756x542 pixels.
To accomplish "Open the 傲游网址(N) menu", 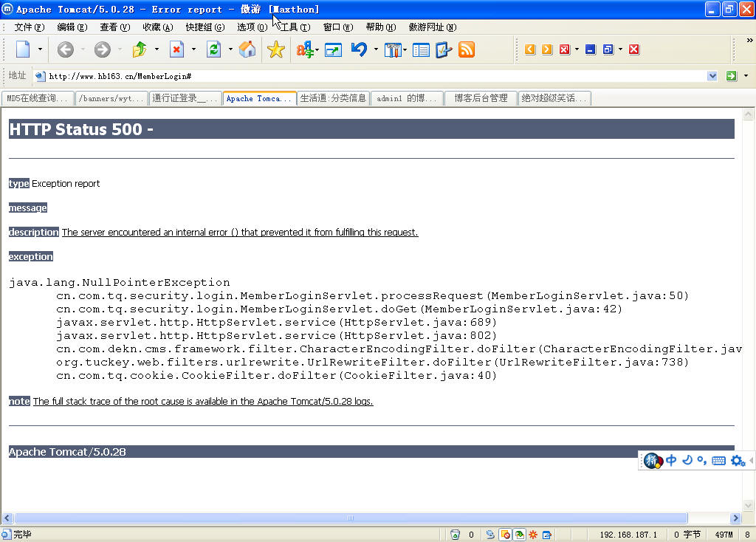I will (433, 27).
